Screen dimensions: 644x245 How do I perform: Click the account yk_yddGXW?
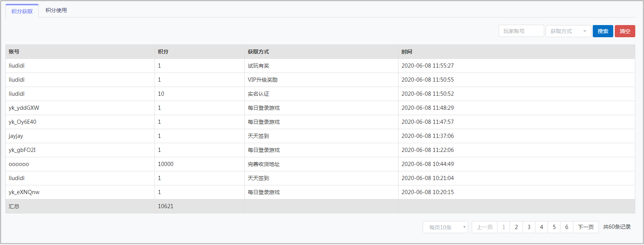(24, 108)
